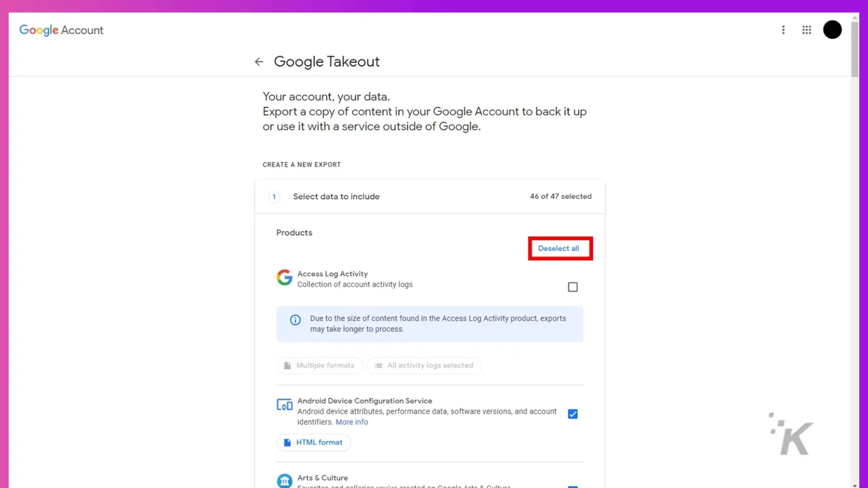Open the three-dot more options menu
Viewport: 868px width, 488px height.
pyautogui.click(x=783, y=30)
